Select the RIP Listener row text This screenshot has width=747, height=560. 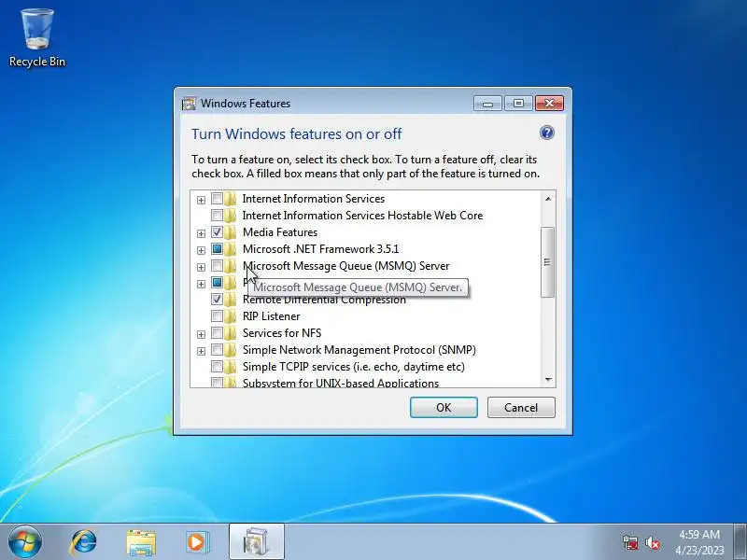coord(271,316)
